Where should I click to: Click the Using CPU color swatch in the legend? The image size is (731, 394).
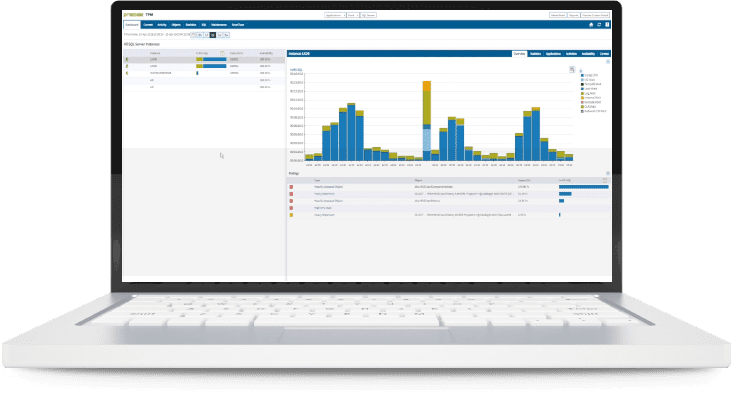pyautogui.click(x=582, y=75)
